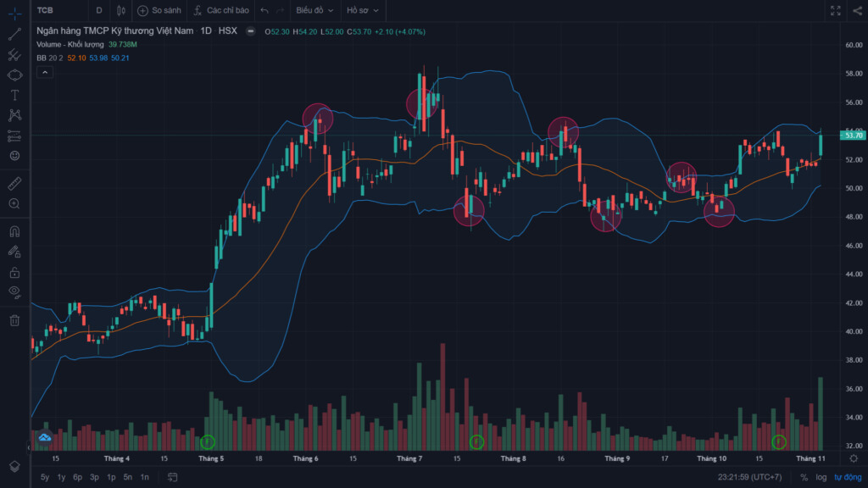Select the Volume - Khối lượng indicator label
The width and height of the screenshot is (868, 488).
[70, 44]
